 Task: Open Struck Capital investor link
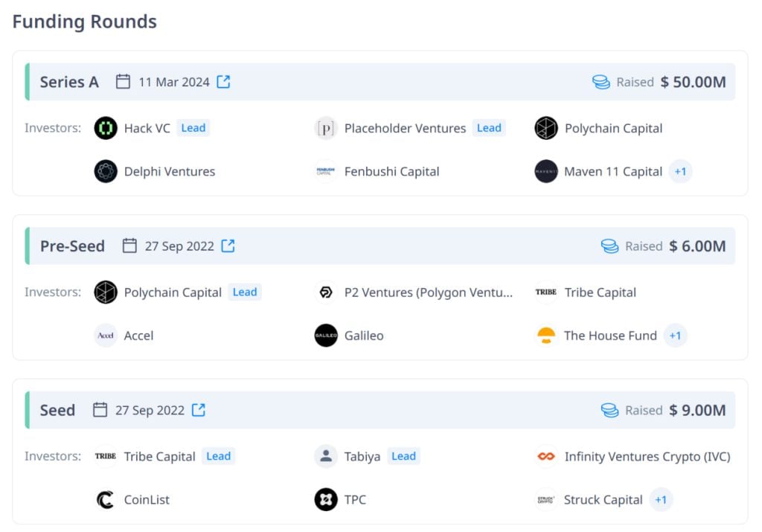tap(603, 500)
